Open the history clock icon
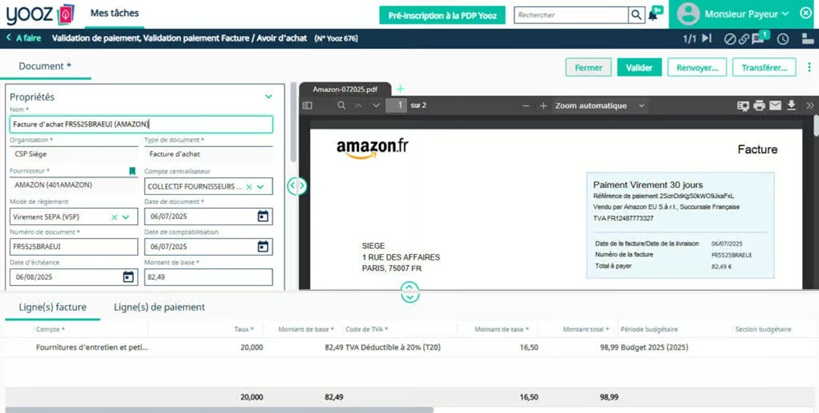This screenshot has width=819, height=413. coord(783,39)
